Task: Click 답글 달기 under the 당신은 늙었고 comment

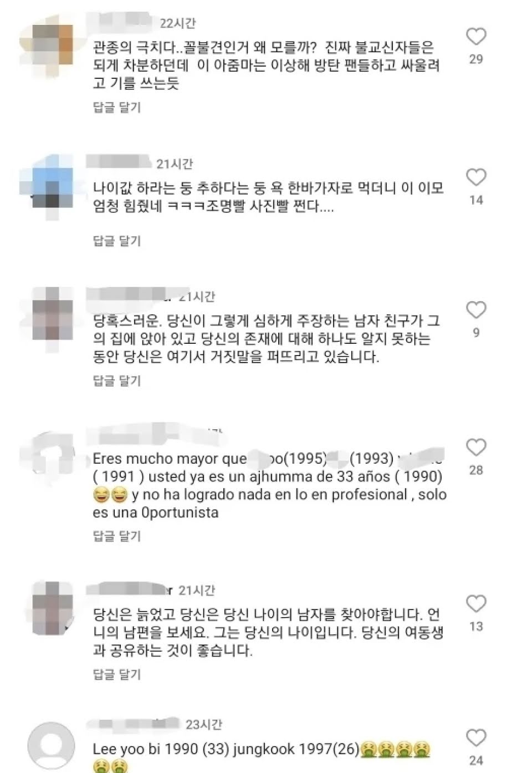Action: click(x=117, y=674)
